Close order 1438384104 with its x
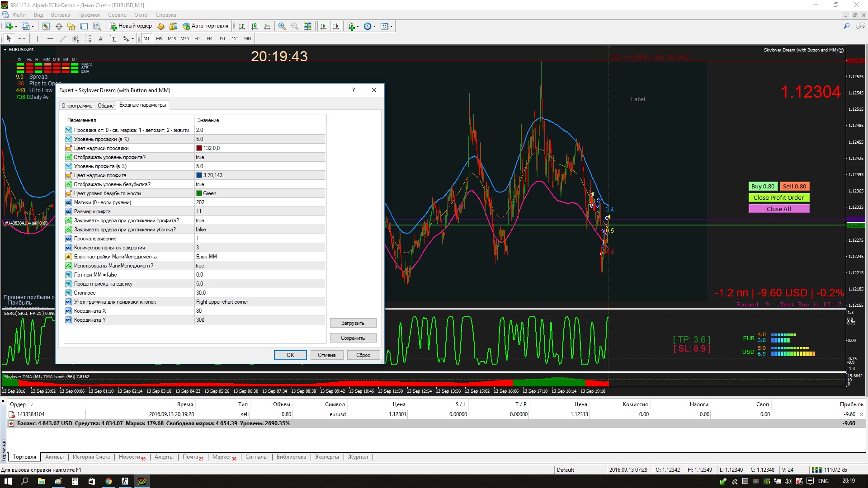 coord(861,414)
